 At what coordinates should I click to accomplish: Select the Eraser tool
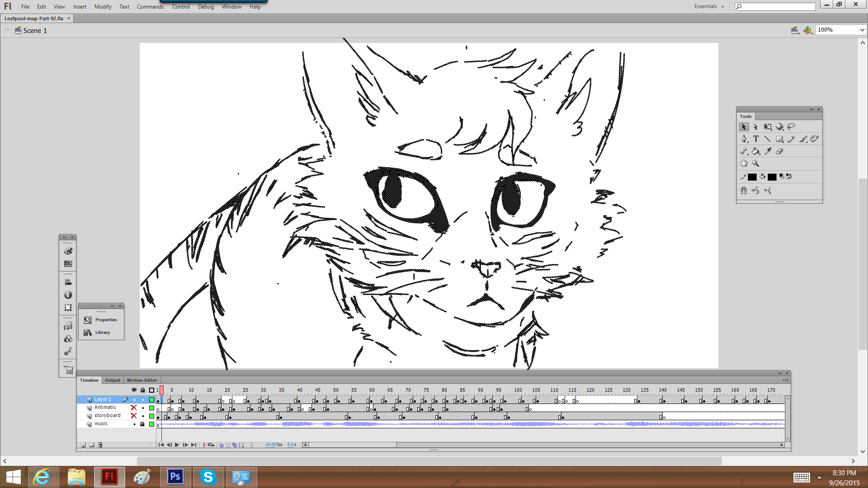pos(779,151)
